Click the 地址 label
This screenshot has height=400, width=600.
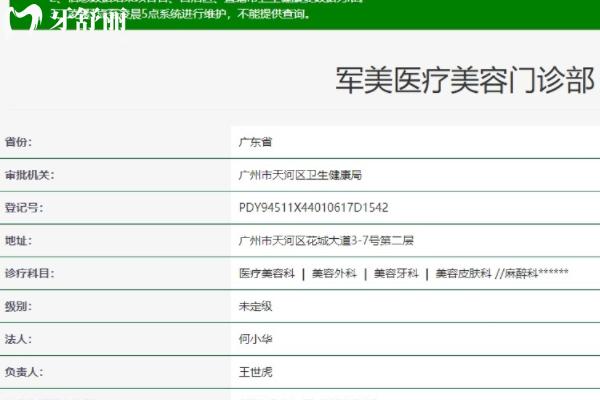pos(18,241)
